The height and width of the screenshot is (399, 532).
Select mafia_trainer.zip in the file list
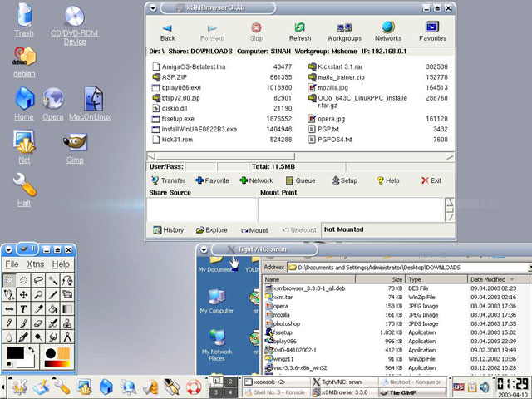coord(339,76)
